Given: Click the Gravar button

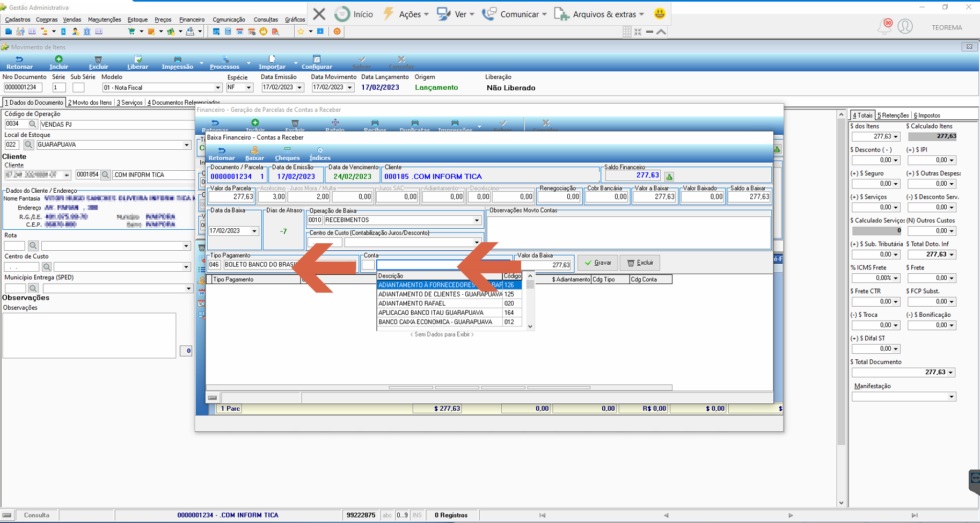Looking at the screenshot, I should coord(598,263).
